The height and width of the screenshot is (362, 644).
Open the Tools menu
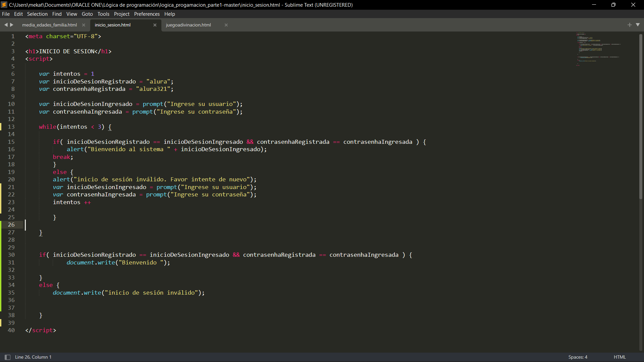tap(103, 14)
